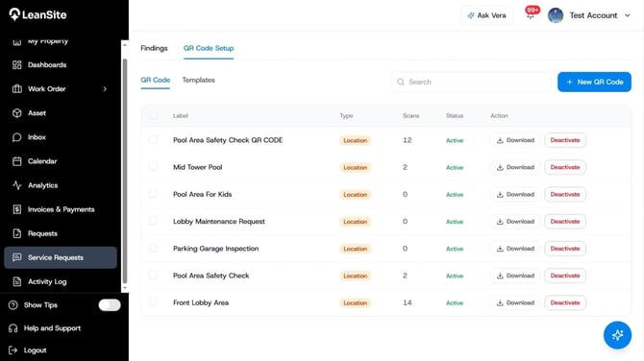Expand the Work Order submenu chevron

point(105,88)
